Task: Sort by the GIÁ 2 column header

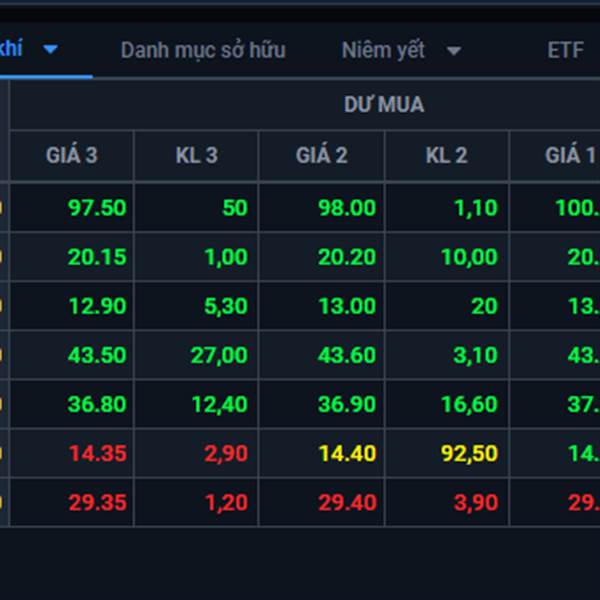Action: pyautogui.click(x=322, y=155)
